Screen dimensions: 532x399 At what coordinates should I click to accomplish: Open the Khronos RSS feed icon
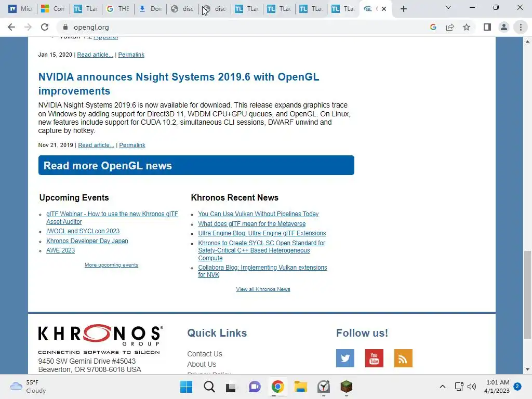pos(403,358)
